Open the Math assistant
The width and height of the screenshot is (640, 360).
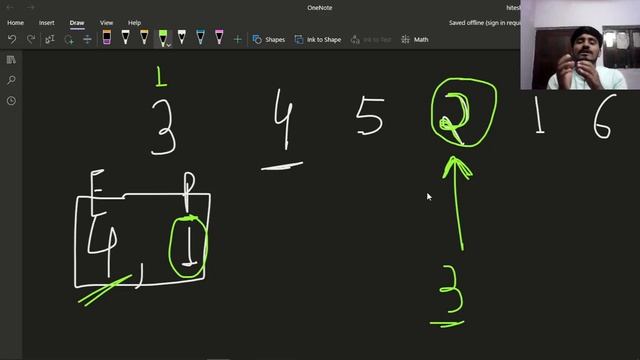coord(415,40)
